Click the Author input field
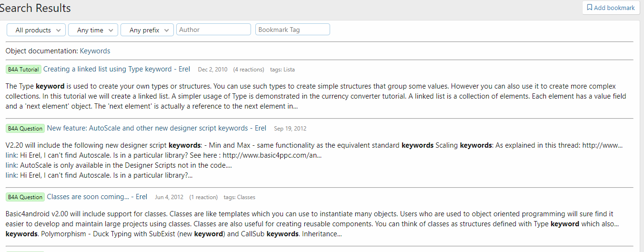 [x=213, y=30]
